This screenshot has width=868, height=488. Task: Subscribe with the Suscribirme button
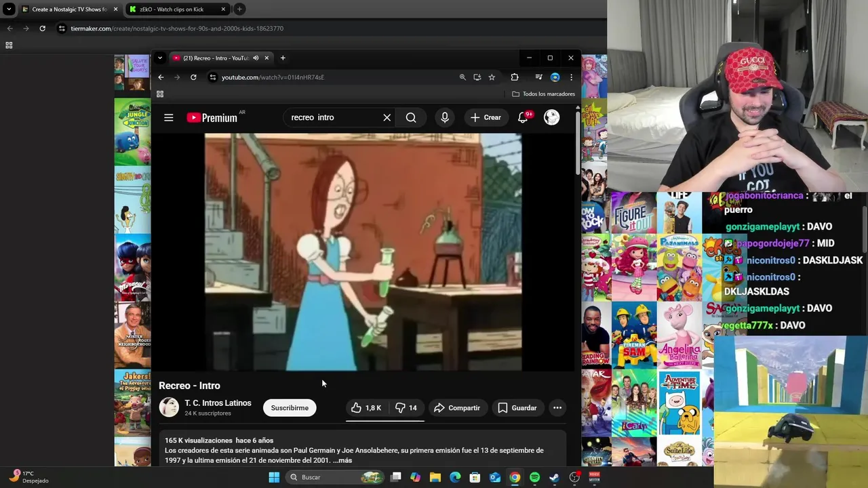point(290,408)
